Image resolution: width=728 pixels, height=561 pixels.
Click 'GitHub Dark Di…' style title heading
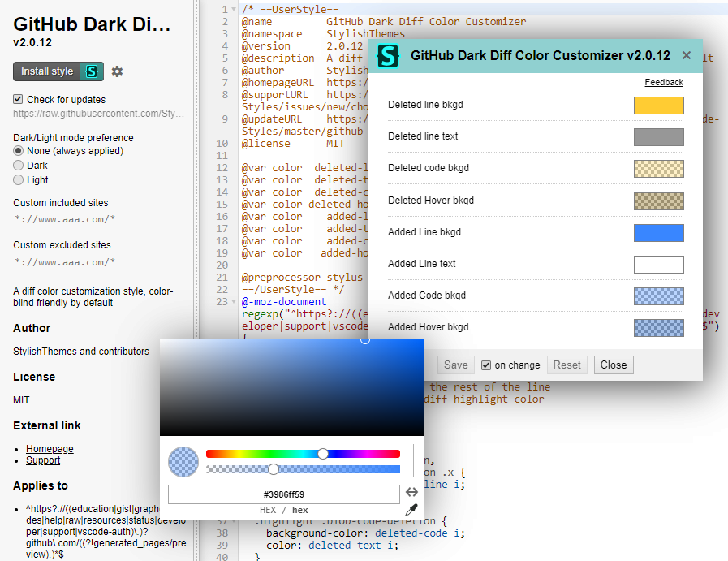92,24
